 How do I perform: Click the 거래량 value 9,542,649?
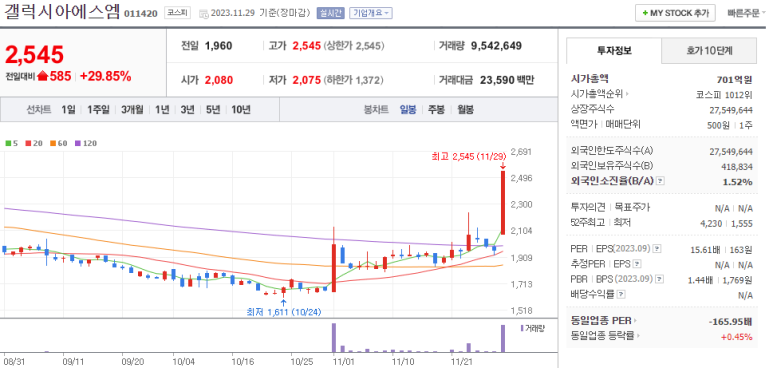(496, 46)
